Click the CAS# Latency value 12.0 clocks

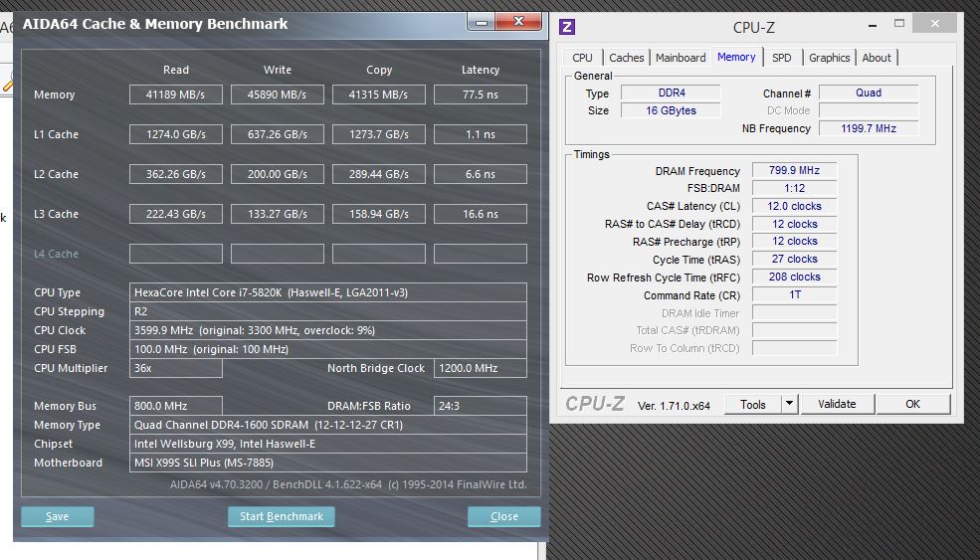[x=794, y=206]
